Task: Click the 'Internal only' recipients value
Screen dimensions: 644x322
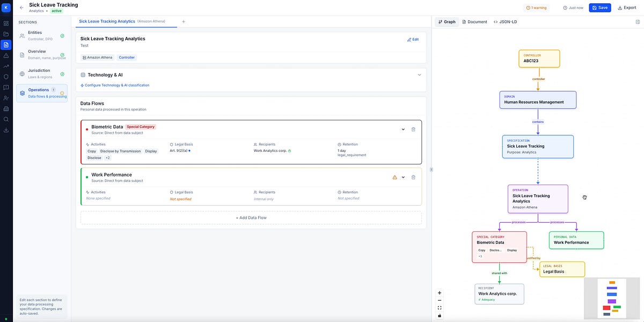Action: coord(265,199)
